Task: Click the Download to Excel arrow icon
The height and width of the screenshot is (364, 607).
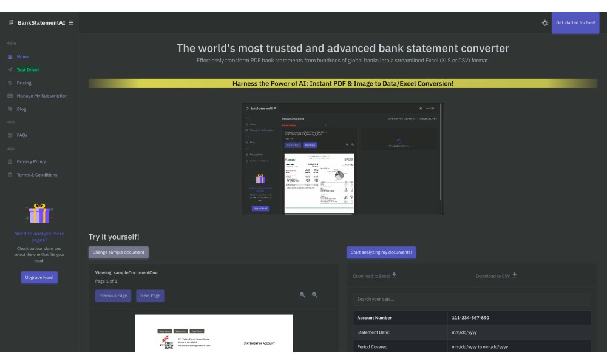Action: (394, 275)
